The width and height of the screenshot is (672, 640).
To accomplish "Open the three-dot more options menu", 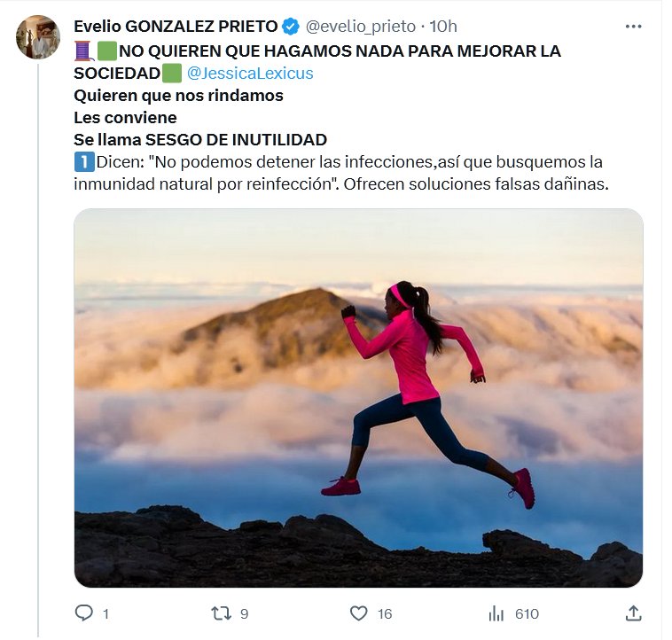I will click(x=633, y=27).
